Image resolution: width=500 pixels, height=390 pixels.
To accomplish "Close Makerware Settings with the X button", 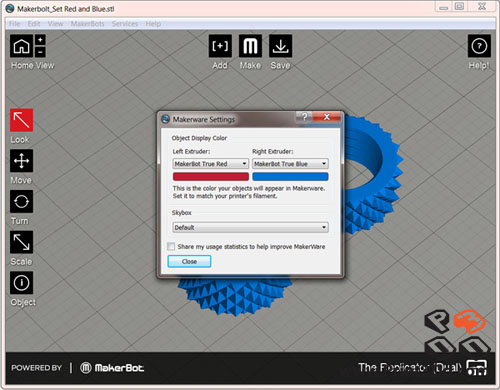I will tap(327, 117).
